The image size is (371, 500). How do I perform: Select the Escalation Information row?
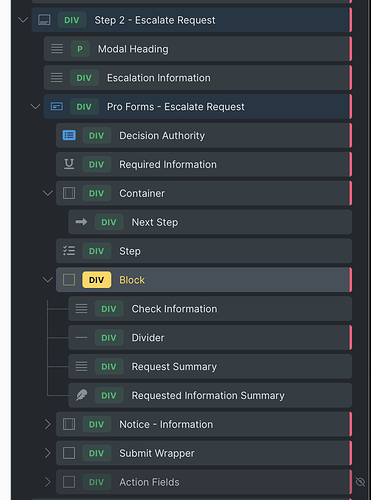coord(198,78)
